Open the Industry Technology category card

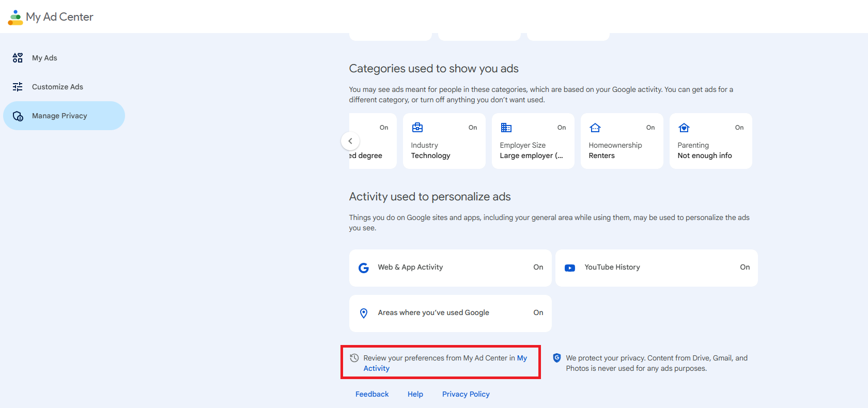click(x=444, y=141)
